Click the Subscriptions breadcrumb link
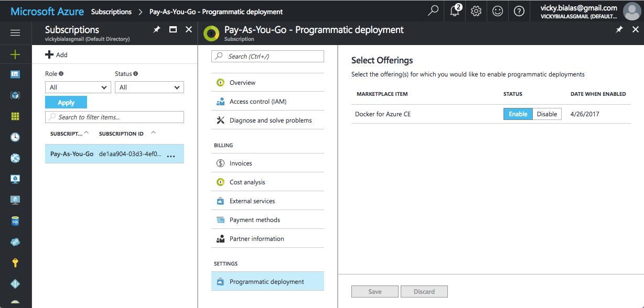 [x=111, y=12]
